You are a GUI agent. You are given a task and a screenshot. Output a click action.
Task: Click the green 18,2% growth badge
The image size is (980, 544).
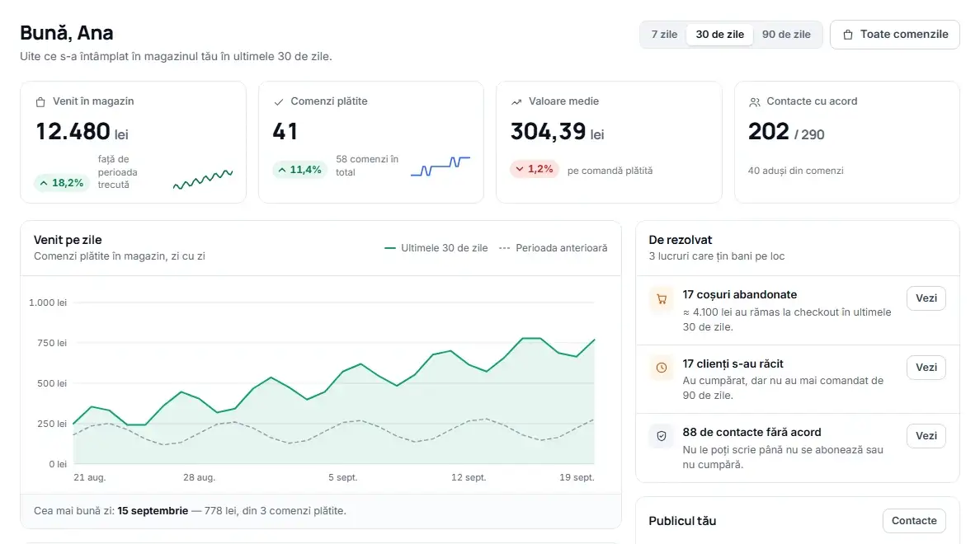pyautogui.click(x=61, y=183)
